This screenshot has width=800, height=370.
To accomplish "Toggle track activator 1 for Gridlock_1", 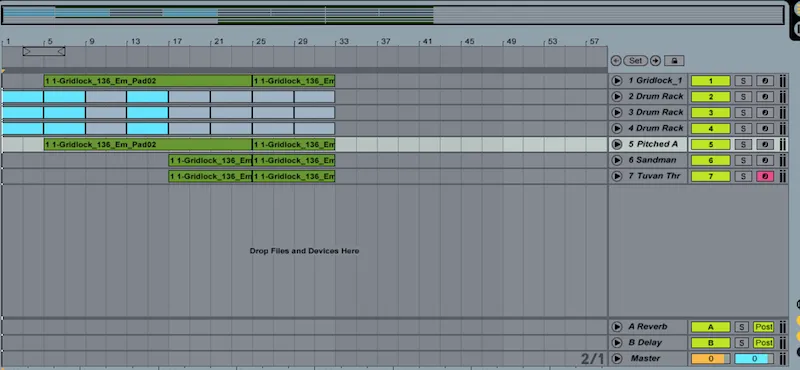I will coord(711,81).
